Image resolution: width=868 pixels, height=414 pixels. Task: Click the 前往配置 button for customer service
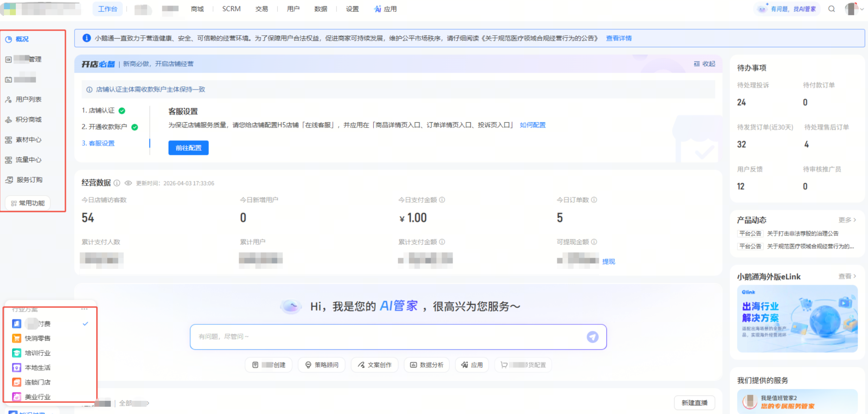click(188, 148)
